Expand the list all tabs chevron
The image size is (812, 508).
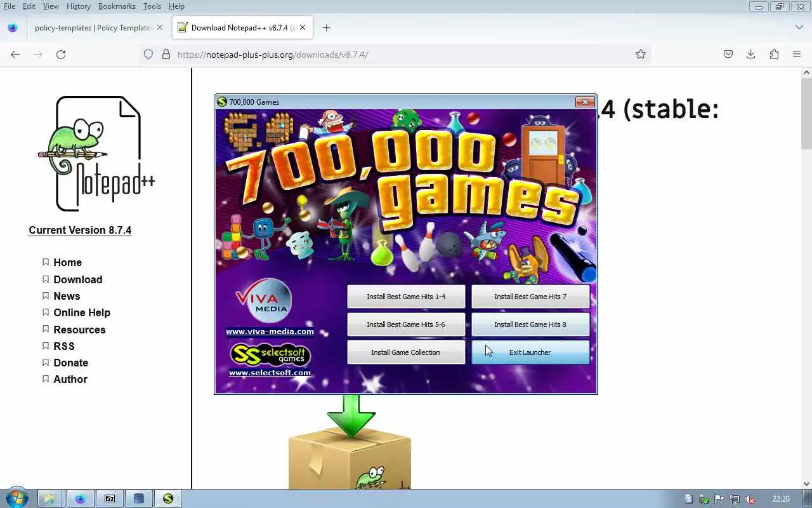799,28
